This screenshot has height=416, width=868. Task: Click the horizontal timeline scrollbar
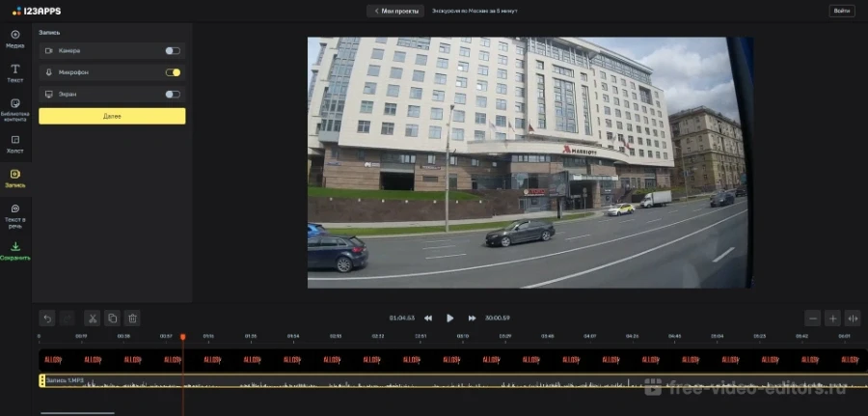click(77, 413)
